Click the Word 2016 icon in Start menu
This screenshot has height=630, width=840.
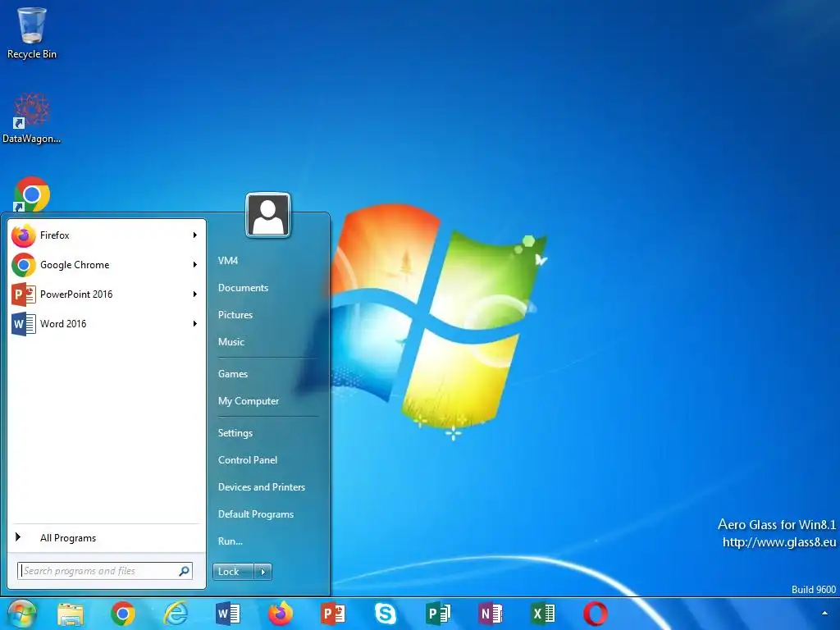[x=24, y=323]
